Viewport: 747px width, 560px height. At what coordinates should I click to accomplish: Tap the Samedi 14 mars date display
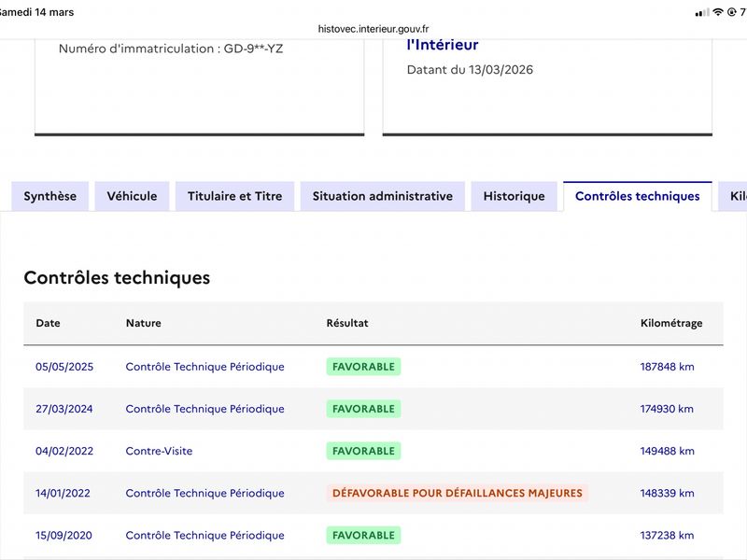pos(37,12)
